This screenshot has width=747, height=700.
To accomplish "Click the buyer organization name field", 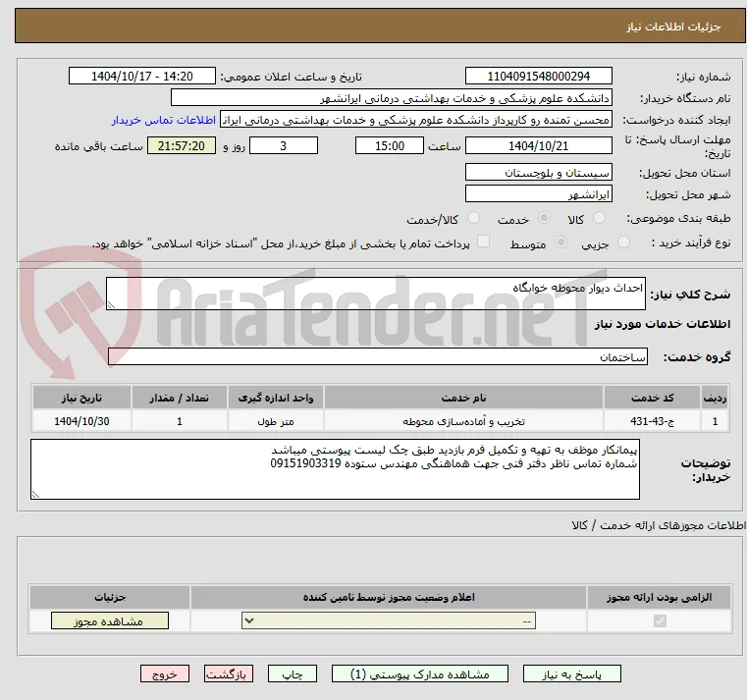I will pyautogui.click(x=391, y=97).
